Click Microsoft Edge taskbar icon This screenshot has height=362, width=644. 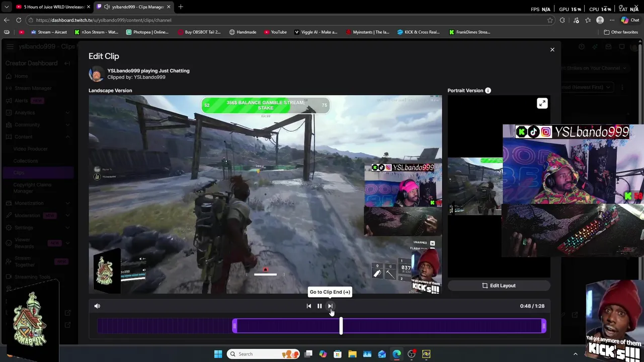396,354
